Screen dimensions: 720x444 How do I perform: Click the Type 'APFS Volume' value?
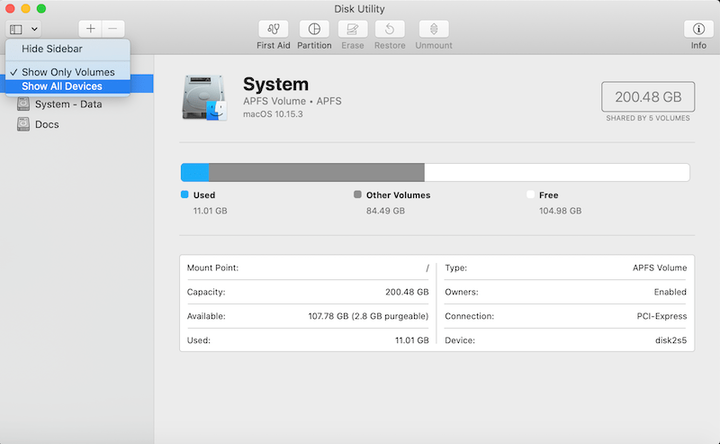[659, 268]
